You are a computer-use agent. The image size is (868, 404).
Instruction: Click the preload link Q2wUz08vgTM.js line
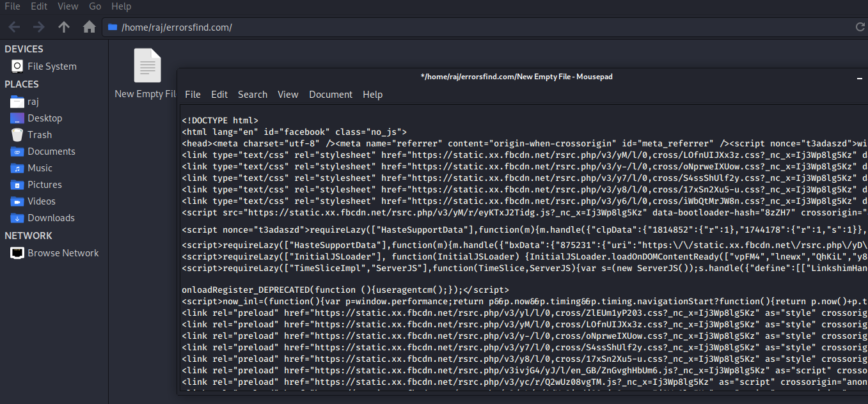pos(525,382)
